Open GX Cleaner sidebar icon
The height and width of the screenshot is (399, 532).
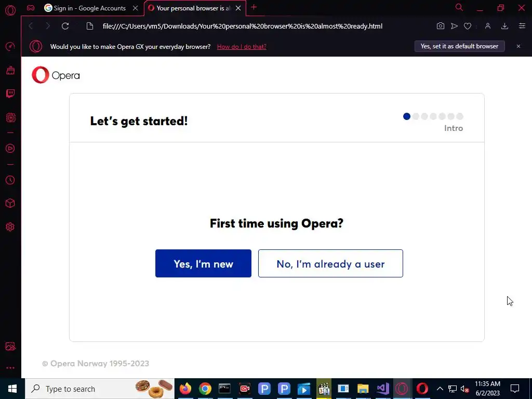click(10, 70)
